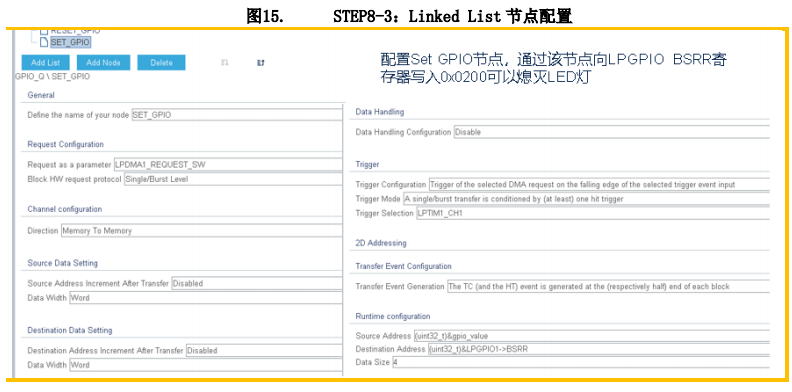Open Destination Address Increment After Transfer dropdown
The width and height of the screenshot is (792, 392).
pyautogui.click(x=264, y=350)
